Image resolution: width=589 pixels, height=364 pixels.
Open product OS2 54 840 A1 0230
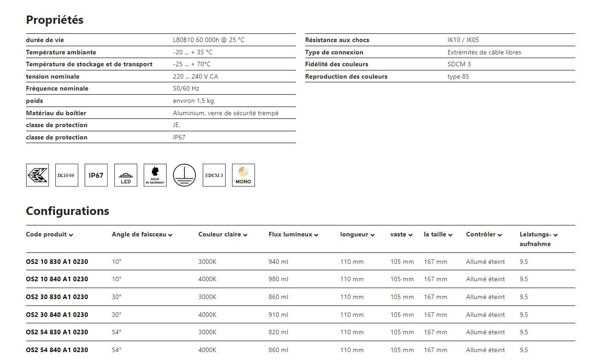click(x=57, y=350)
